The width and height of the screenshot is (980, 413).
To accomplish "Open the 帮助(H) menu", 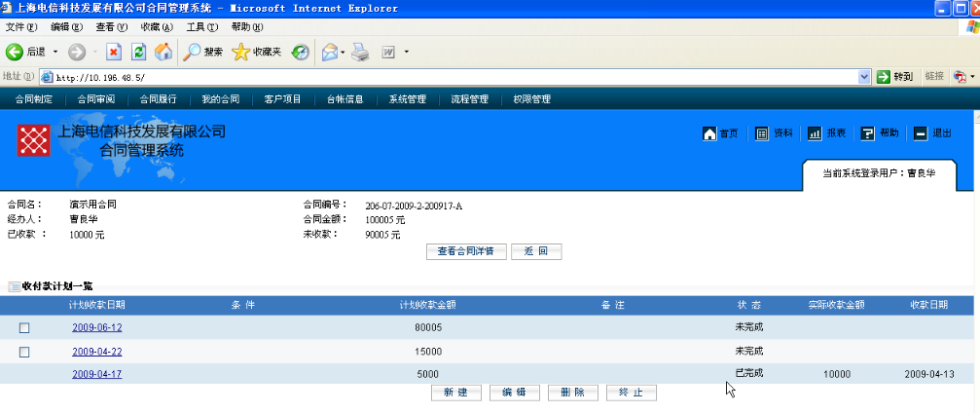I will pyautogui.click(x=247, y=27).
